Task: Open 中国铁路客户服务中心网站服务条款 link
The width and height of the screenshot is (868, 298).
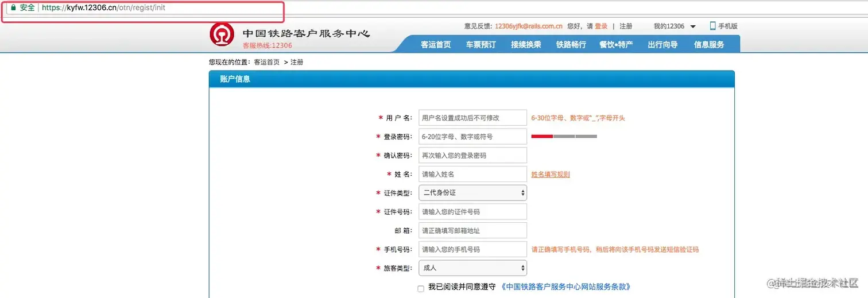Action: [x=565, y=287]
